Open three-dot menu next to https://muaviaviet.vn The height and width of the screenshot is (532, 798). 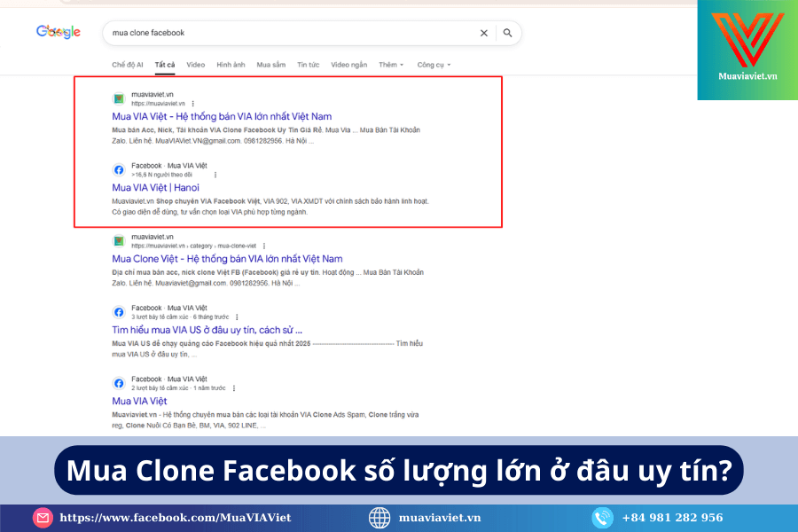pos(193,103)
